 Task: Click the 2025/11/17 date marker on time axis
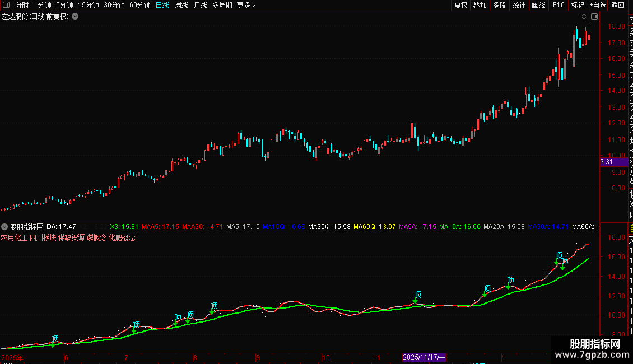424,357
